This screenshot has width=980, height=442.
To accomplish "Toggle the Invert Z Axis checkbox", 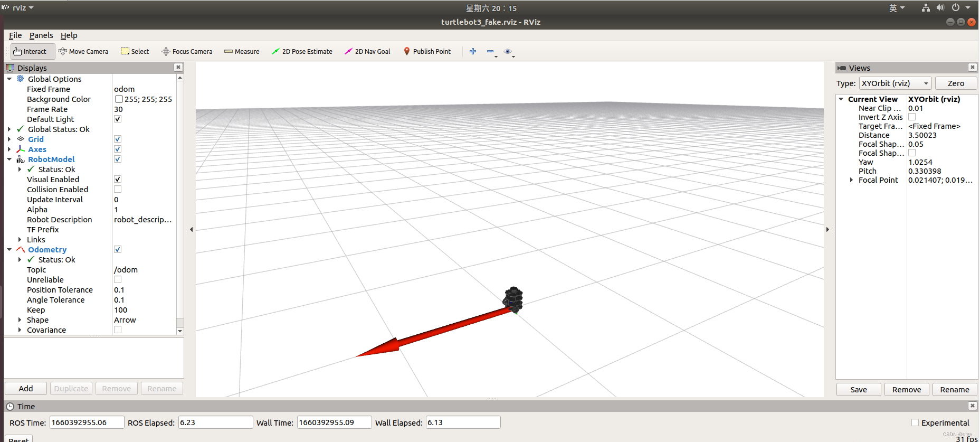I will point(912,117).
